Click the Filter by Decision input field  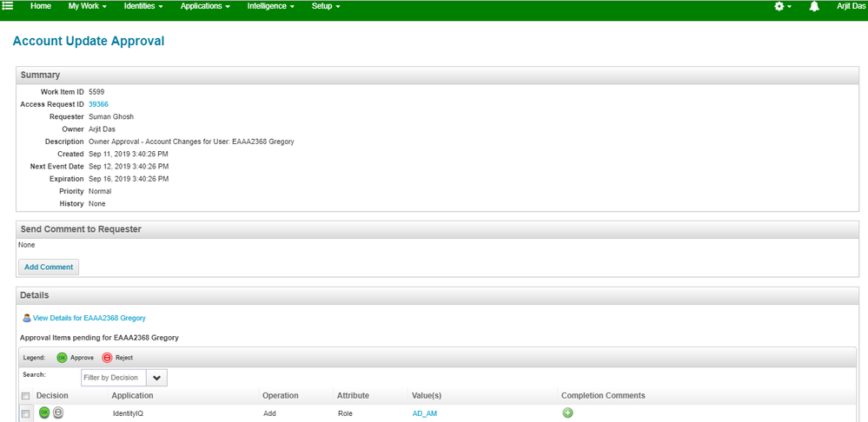[112, 378]
